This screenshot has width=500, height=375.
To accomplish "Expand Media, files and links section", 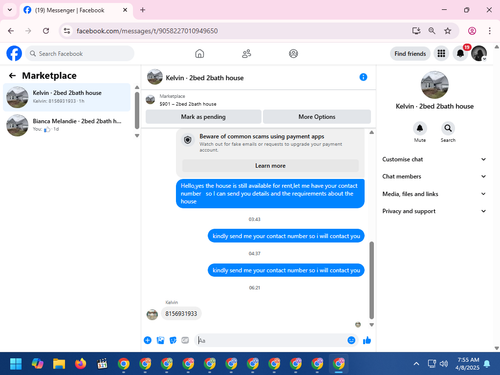I will click(434, 194).
